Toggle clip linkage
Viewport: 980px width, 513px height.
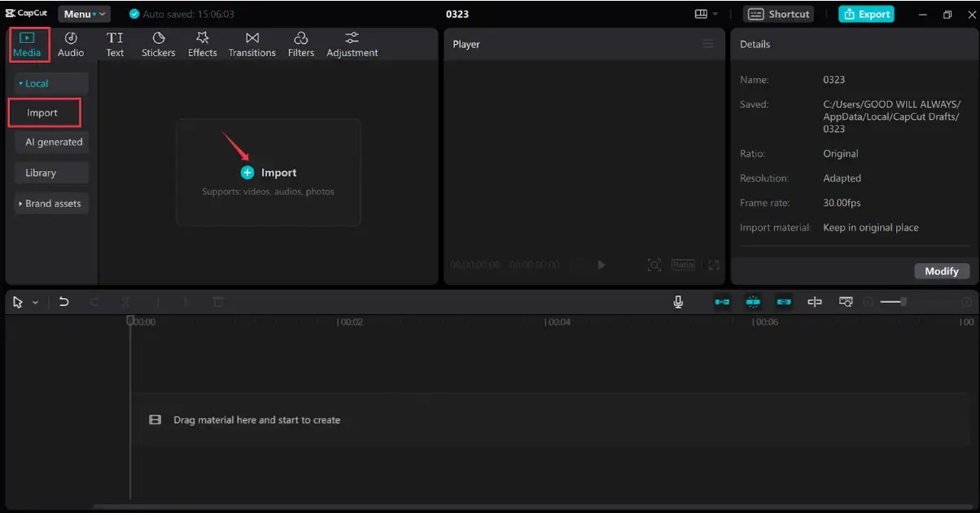click(x=784, y=302)
